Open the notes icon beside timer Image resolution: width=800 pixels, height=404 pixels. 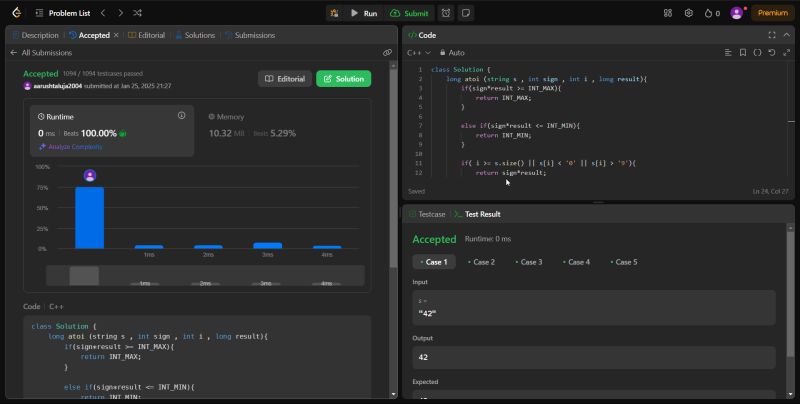point(465,13)
